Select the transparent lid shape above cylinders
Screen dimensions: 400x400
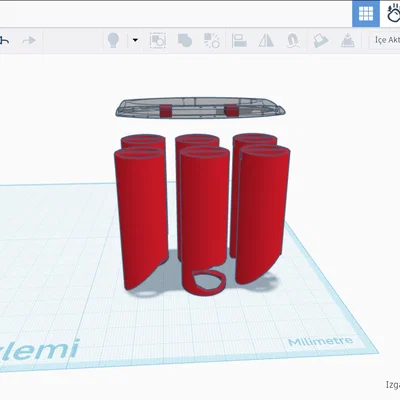tap(200, 108)
